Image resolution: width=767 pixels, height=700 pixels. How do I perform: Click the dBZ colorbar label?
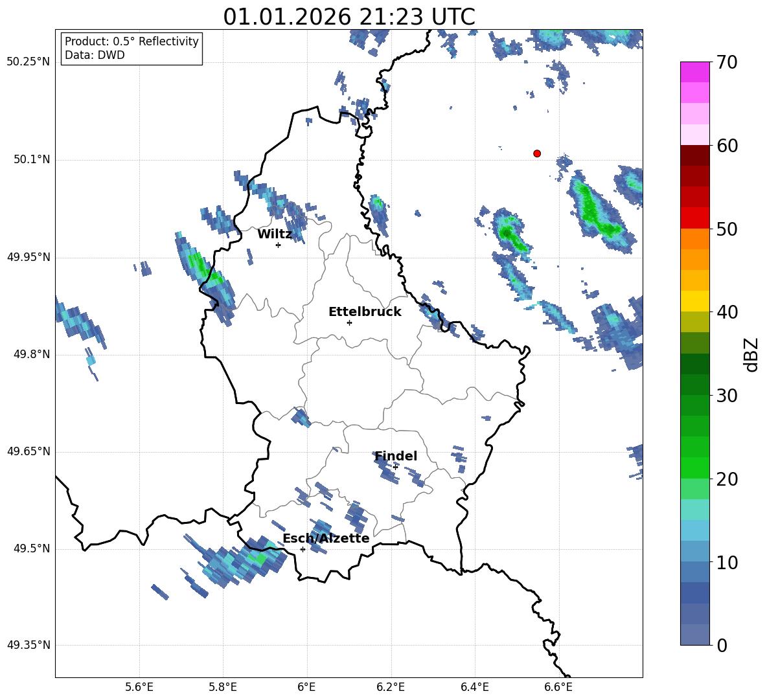click(x=752, y=354)
